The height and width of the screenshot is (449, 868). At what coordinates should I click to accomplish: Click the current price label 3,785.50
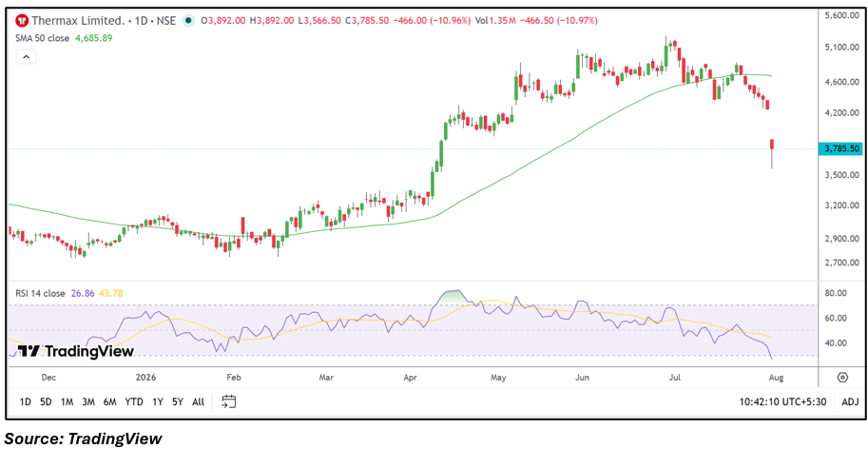coord(839,148)
